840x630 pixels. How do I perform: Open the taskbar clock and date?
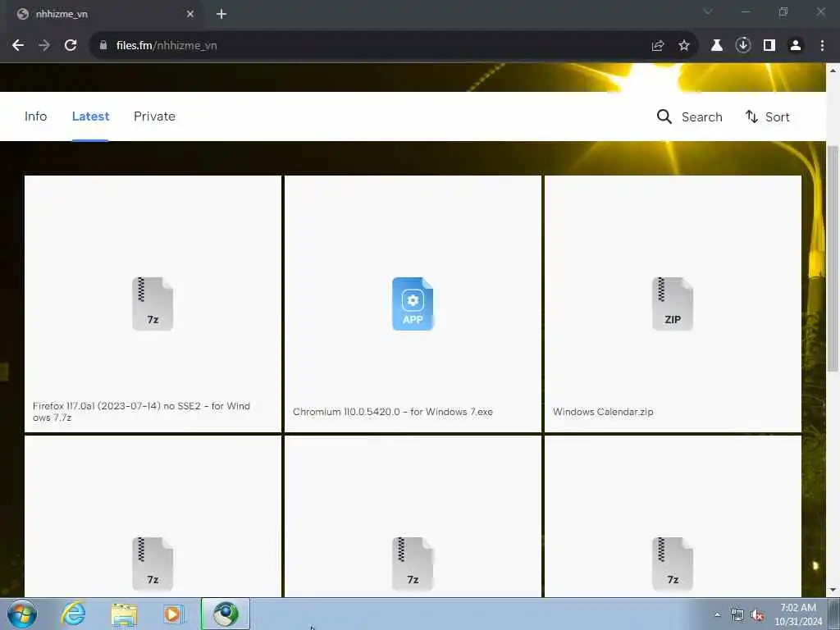coord(798,614)
